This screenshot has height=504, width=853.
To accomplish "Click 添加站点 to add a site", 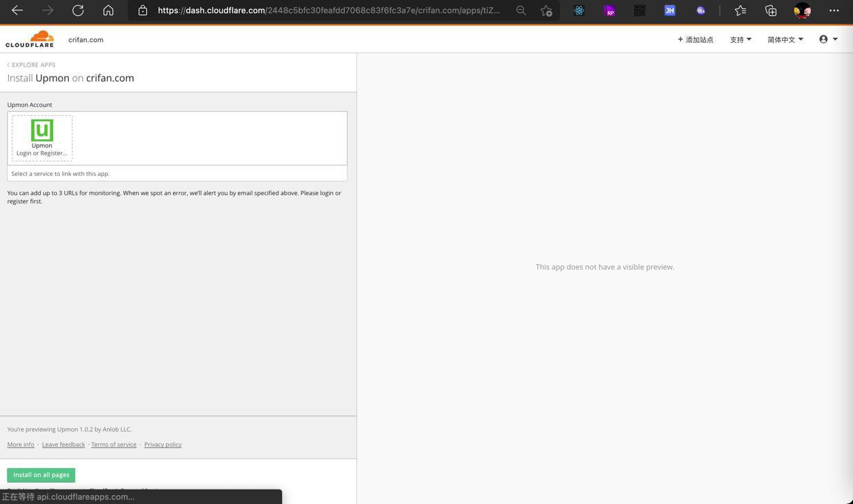I will pyautogui.click(x=696, y=39).
